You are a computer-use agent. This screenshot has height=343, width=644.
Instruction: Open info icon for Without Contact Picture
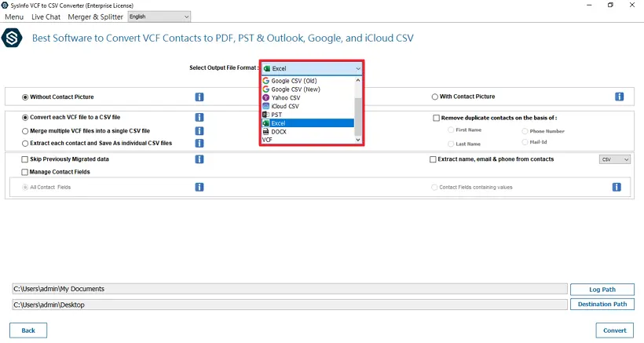(199, 97)
